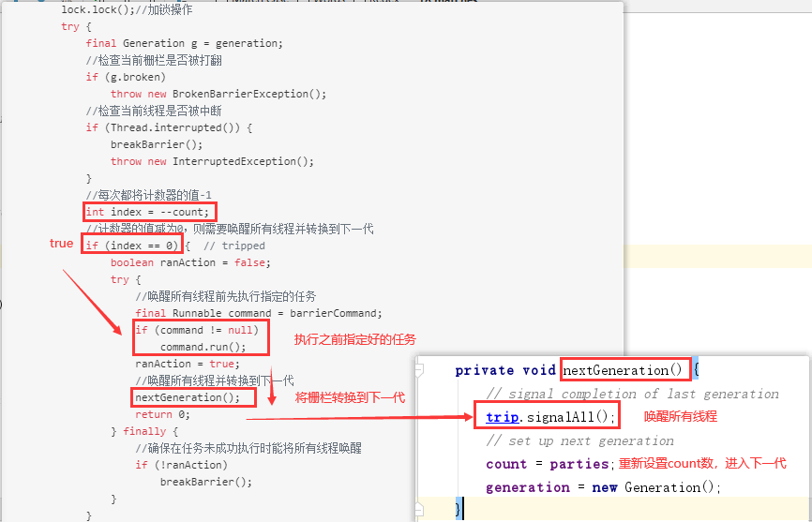
Task: Select the //检查当前栅栏是否被打翻 comment
Action: coord(154,61)
